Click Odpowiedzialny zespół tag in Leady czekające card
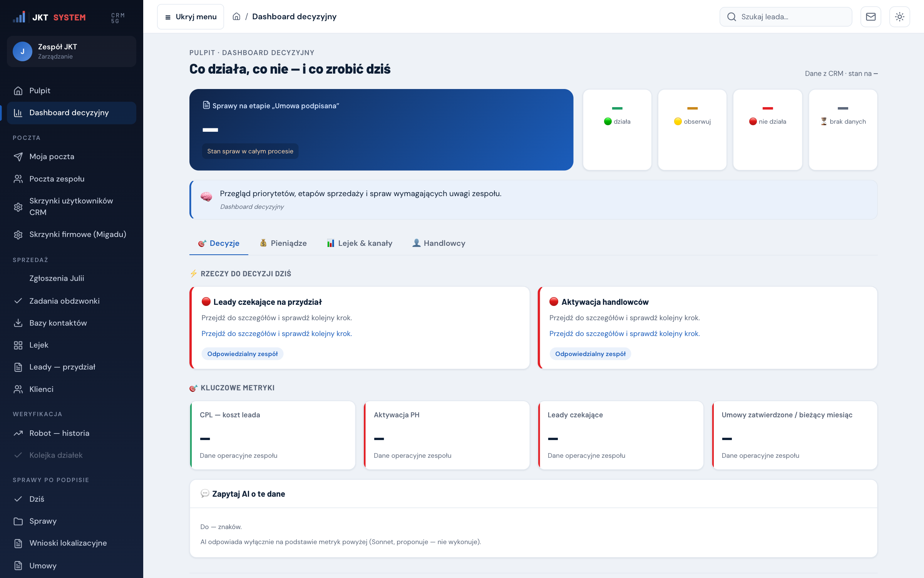Viewport: 924px width, 578px height. coord(243,354)
